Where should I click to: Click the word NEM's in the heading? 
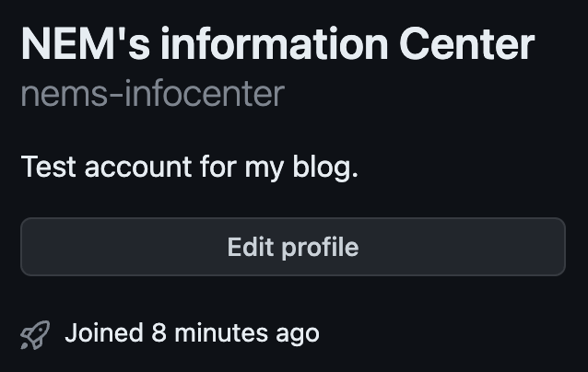[86, 43]
